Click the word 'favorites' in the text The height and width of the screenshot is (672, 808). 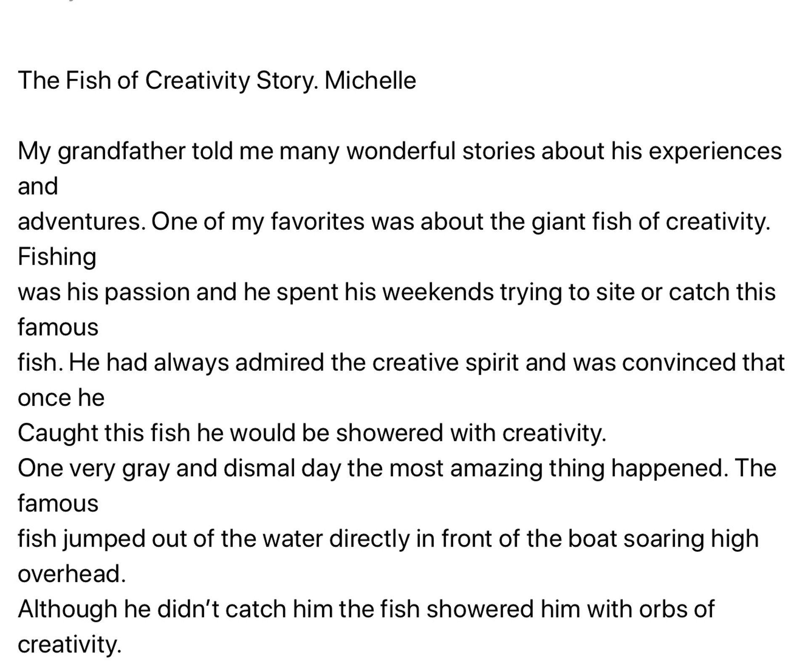(x=317, y=222)
